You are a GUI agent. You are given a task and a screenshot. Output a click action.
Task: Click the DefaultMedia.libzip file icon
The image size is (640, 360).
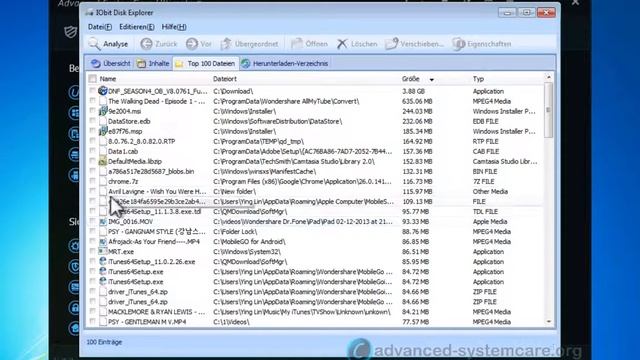click(x=103, y=161)
